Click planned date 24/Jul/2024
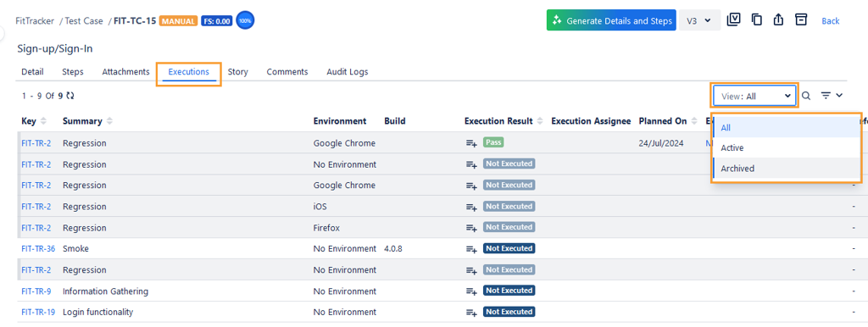Image resolution: width=868 pixels, height=327 pixels. [x=661, y=143]
